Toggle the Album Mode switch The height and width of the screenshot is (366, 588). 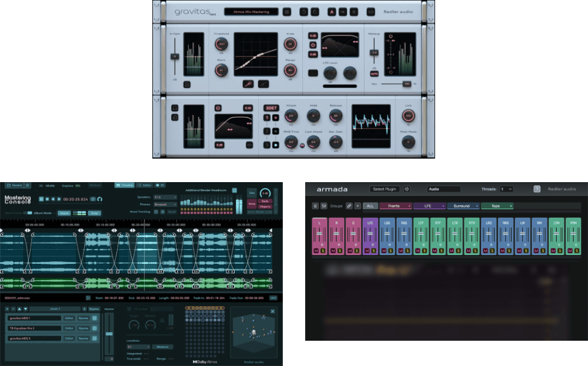pyautogui.click(x=28, y=213)
